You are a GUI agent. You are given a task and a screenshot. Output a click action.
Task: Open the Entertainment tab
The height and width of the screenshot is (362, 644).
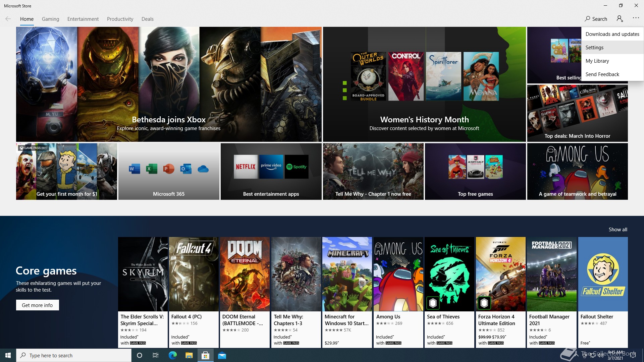[x=83, y=19]
